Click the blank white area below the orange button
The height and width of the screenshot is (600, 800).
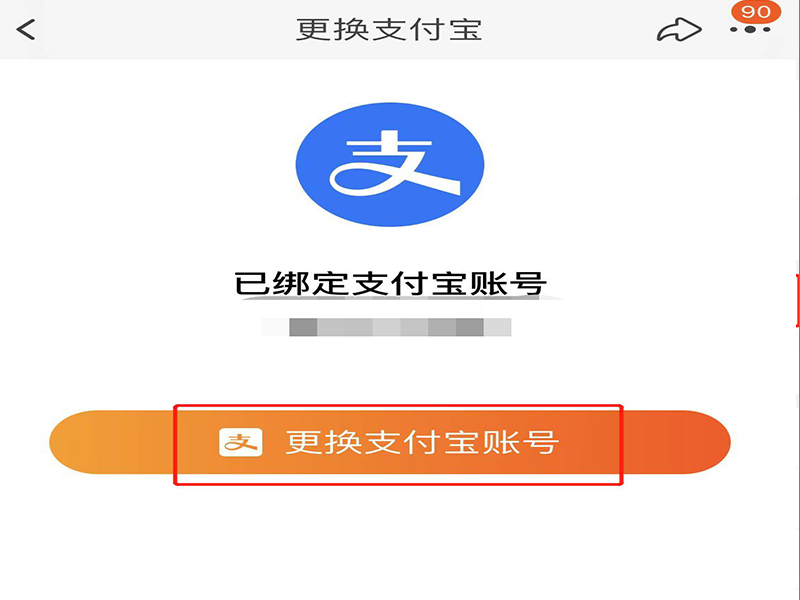coord(390,541)
